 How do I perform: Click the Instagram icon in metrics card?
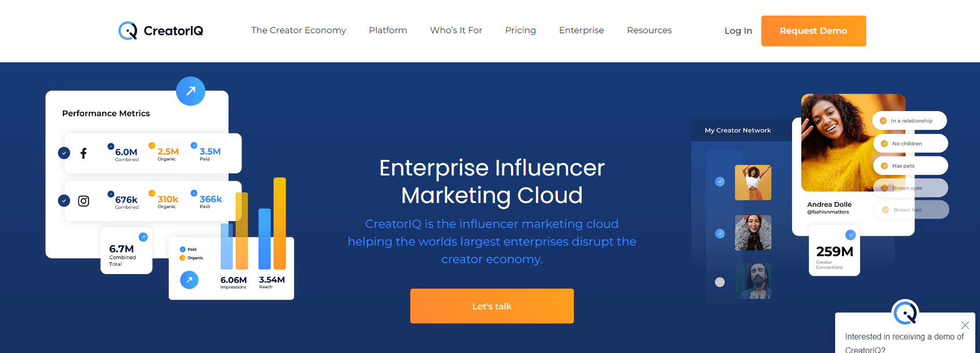point(84,201)
